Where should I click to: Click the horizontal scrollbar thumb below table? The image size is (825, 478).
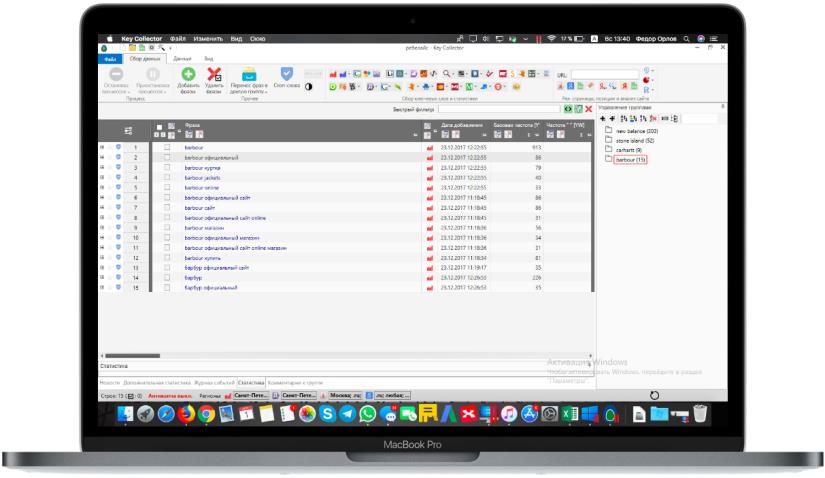tap(132, 356)
